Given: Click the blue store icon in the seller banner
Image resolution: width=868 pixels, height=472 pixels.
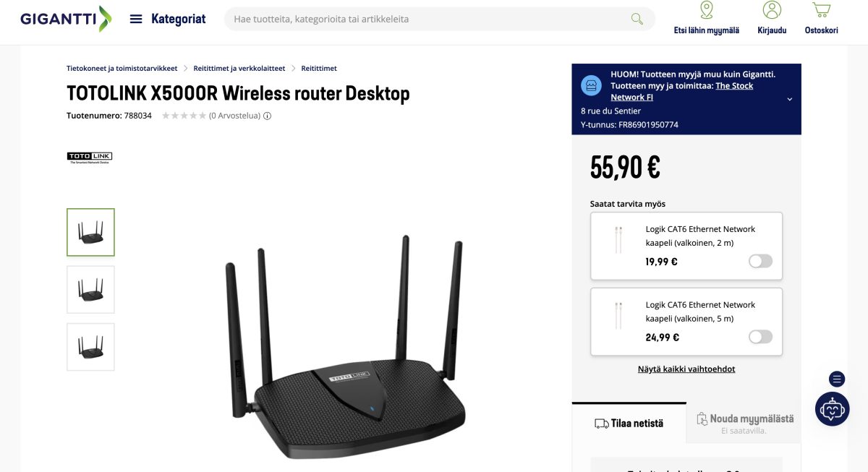Looking at the screenshot, I should coord(591,85).
